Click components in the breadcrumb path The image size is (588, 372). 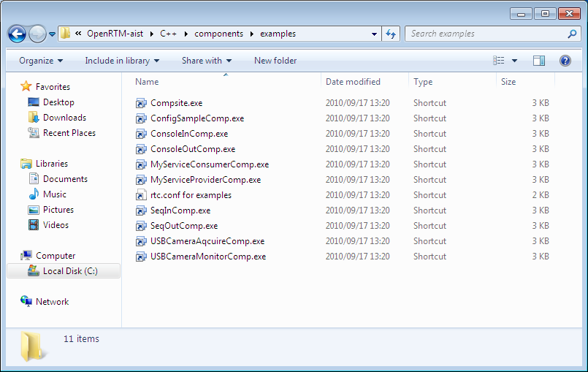pos(218,34)
